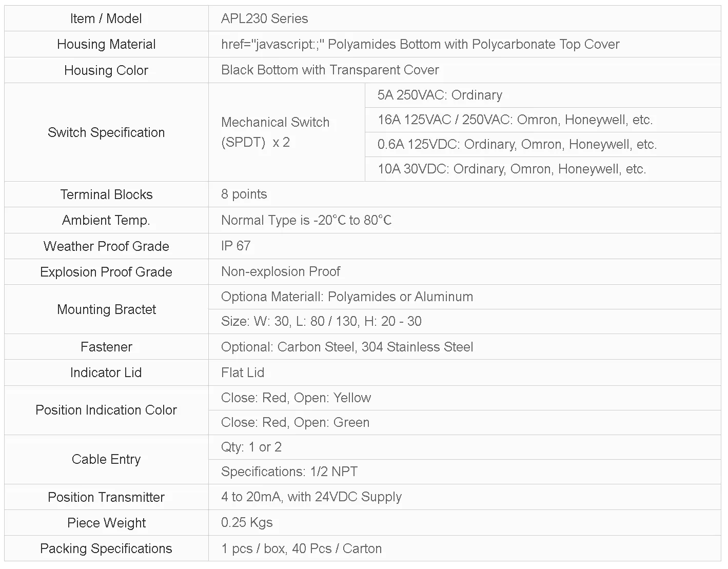Image resolution: width=728 pixels, height=569 pixels.
Task: Select the 'Close: Red, Open: Green' option
Action: click(x=295, y=423)
